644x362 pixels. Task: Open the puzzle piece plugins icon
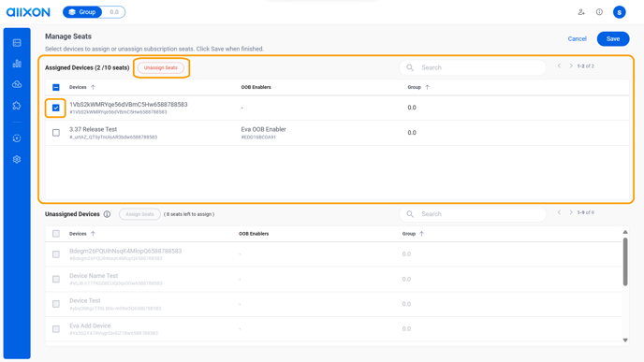[17, 106]
